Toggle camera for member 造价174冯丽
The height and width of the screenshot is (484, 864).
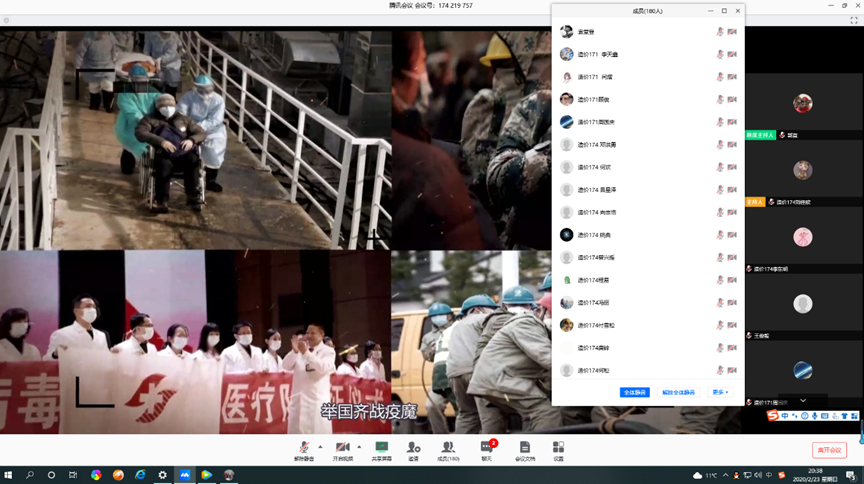click(x=732, y=303)
